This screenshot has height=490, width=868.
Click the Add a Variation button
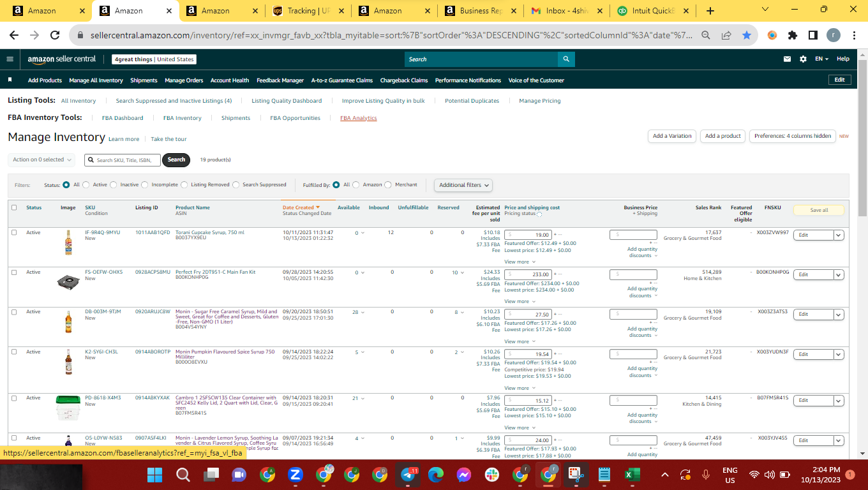pos(672,136)
